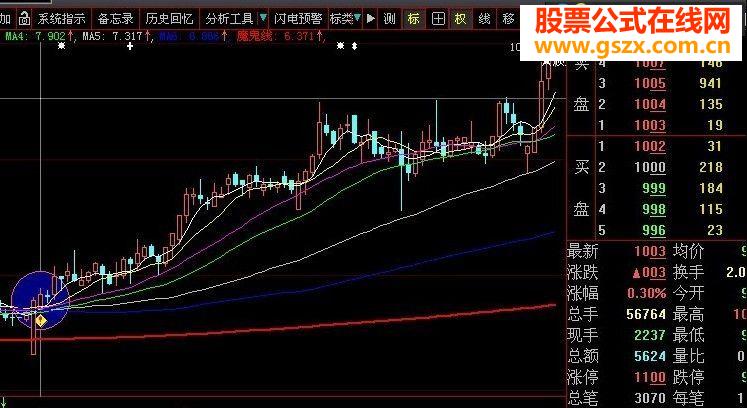
Task: Expand the 标类 dropdown
Action: point(345,19)
